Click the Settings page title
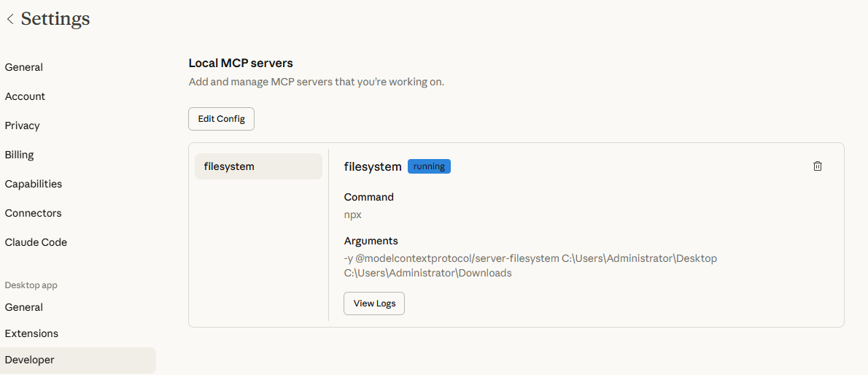868x375 pixels. click(55, 19)
